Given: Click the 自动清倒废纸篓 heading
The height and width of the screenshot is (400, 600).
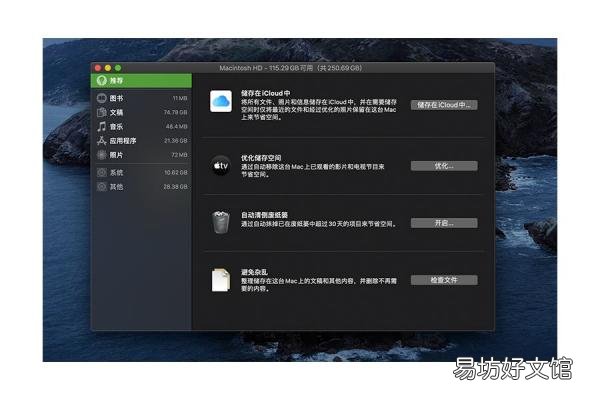Looking at the screenshot, I should (x=264, y=215).
